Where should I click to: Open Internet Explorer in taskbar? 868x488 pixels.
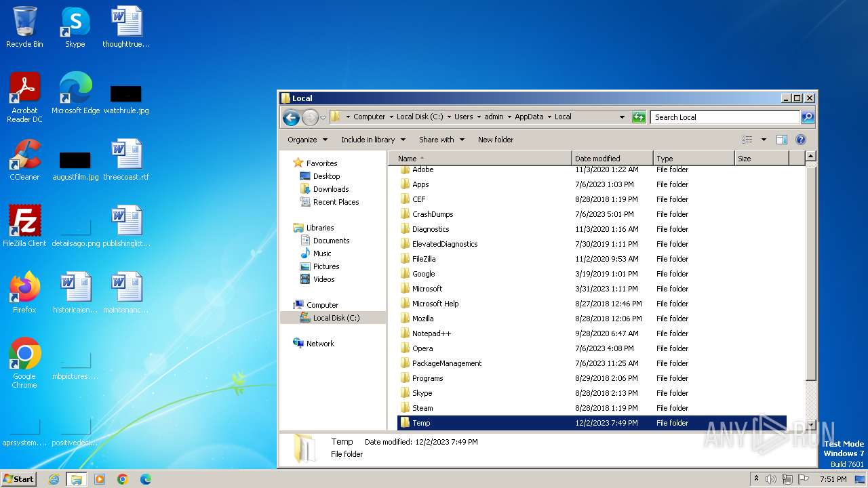click(54, 479)
